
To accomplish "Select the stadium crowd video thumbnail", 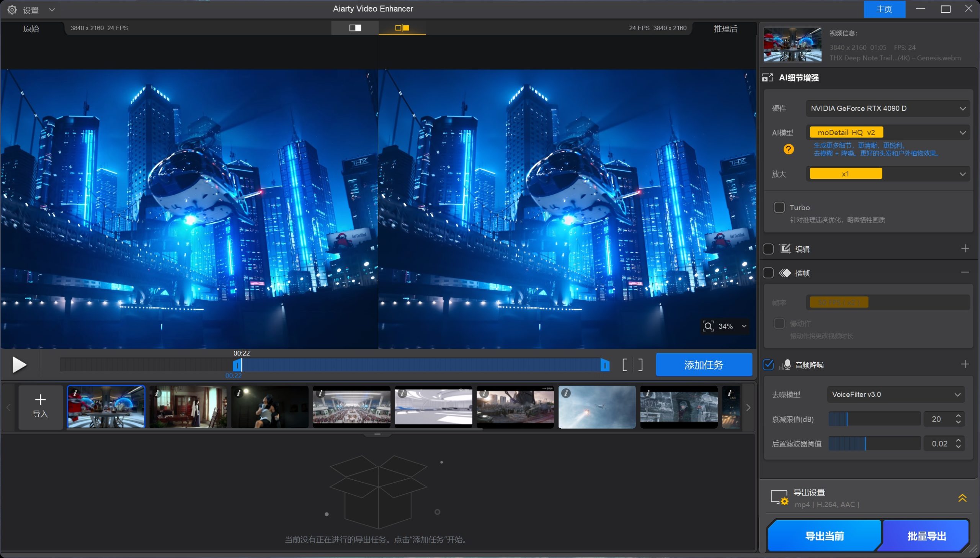I will pos(351,407).
